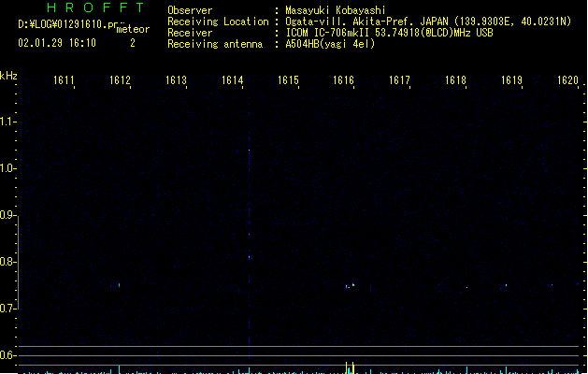
Task: Click the Observer label
Action: coord(190,10)
